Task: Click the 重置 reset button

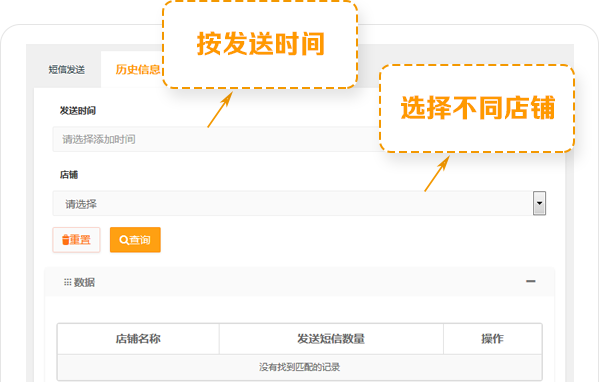Action: click(x=76, y=240)
